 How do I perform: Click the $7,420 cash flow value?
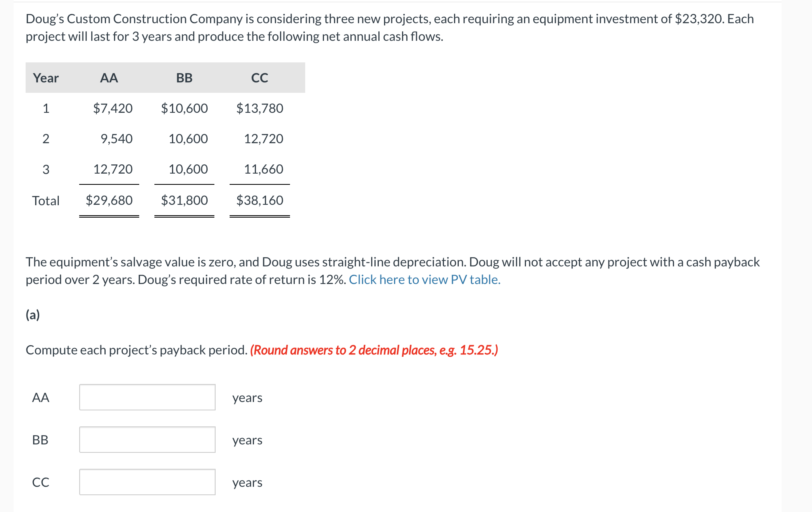(113, 108)
